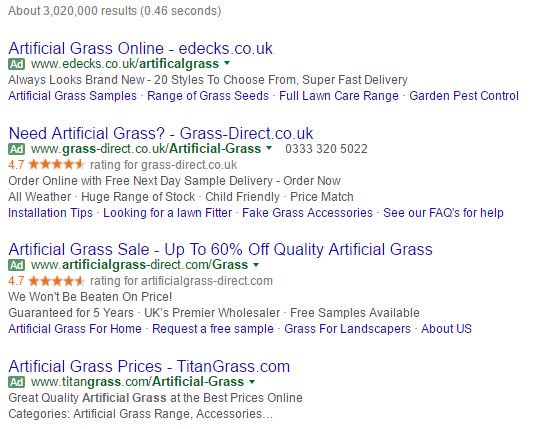This screenshot has width=546, height=429.
Task: Select the Installation Tips sitelink
Action: 50,213
